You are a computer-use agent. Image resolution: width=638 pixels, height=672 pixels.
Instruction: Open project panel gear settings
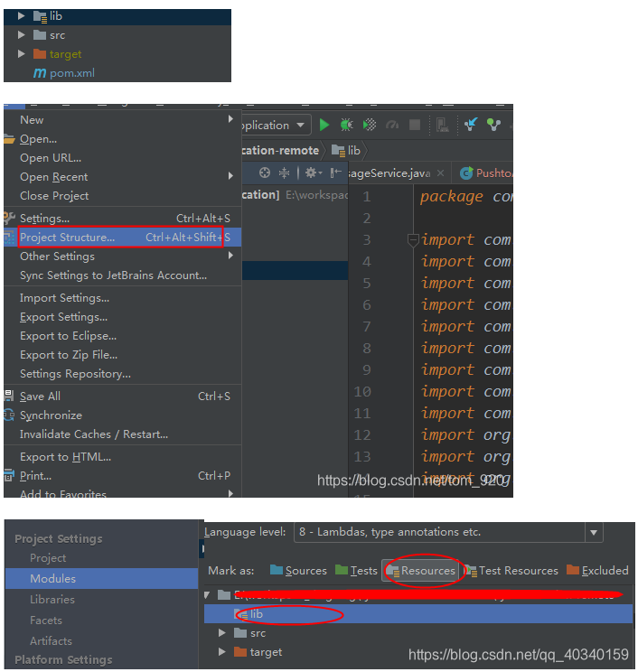[x=313, y=173]
